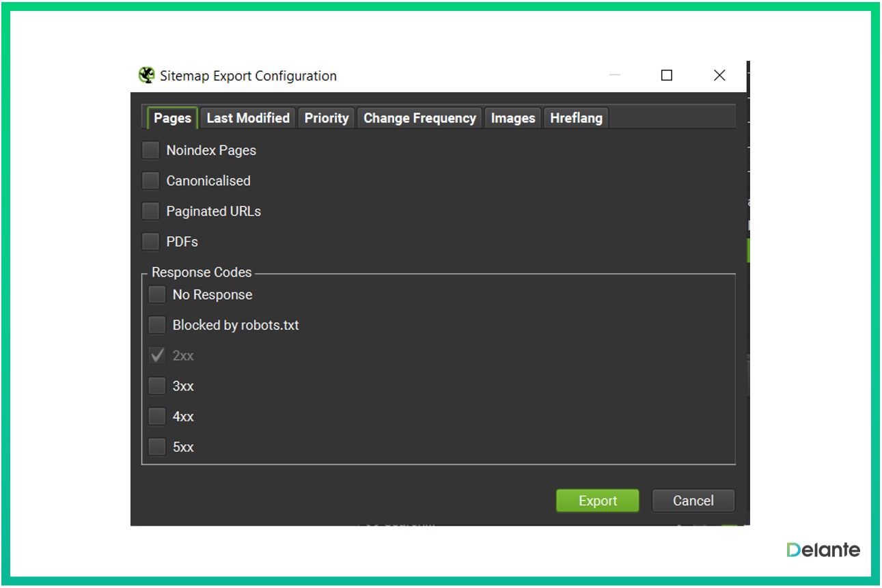The image size is (882, 588).
Task: Check the PDFs option
Action: (150, 241)
